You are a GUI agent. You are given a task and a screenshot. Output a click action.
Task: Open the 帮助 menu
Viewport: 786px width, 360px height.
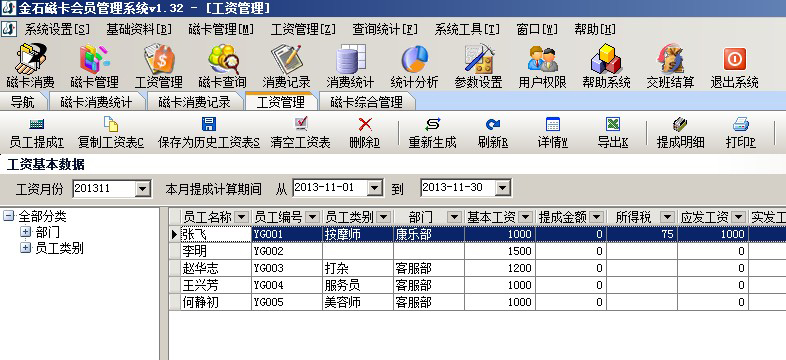tap(595, 29)
